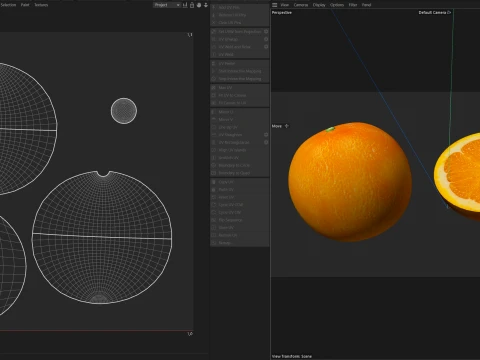This screenshot has width=480, height=360.
Task: Open the viewport Display menu
Action: click(319, 5)
